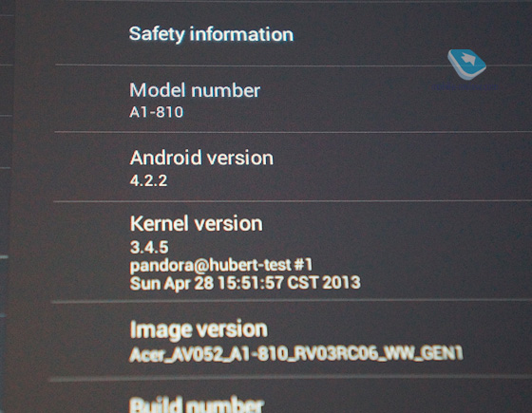Select the A1-810 model value
532x413 pixels.
[x=157, y=112]
